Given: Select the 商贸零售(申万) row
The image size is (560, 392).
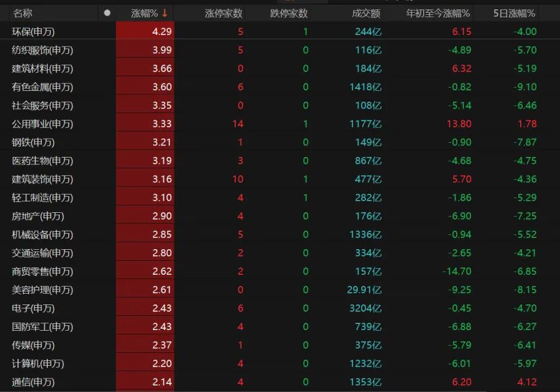Looking at the screenshot, I should tap(280, 271).
